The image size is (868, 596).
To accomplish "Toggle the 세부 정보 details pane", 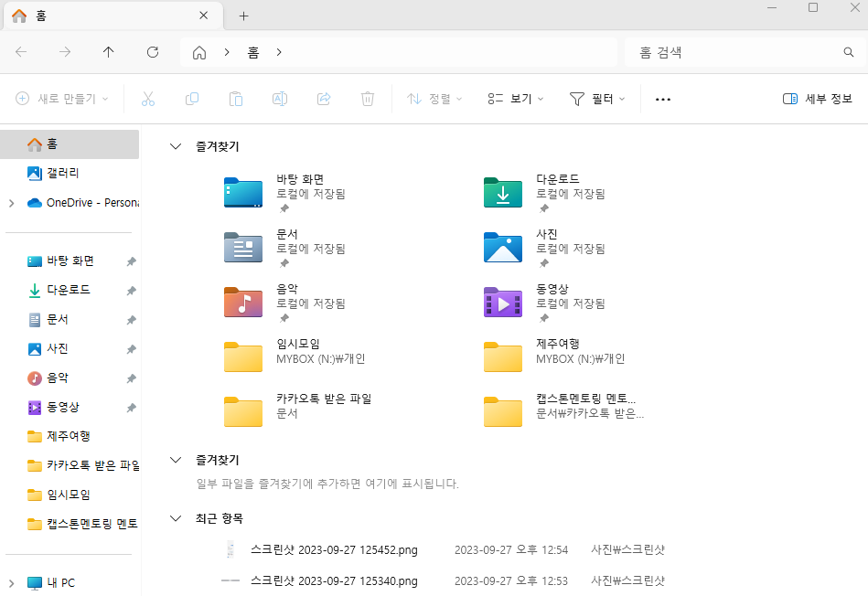I will coord(816,98).
